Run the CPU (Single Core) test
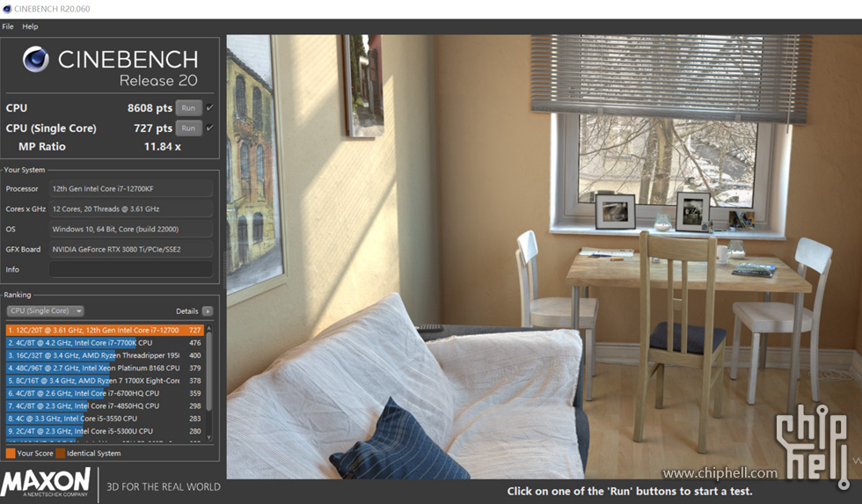This screenshot has width=862, height=504. coord(188,128)
